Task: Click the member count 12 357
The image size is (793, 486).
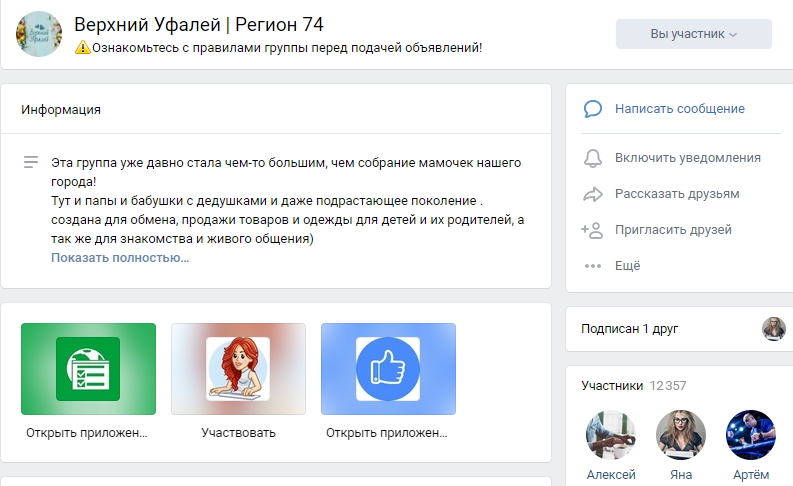Action: coord(668,386)
